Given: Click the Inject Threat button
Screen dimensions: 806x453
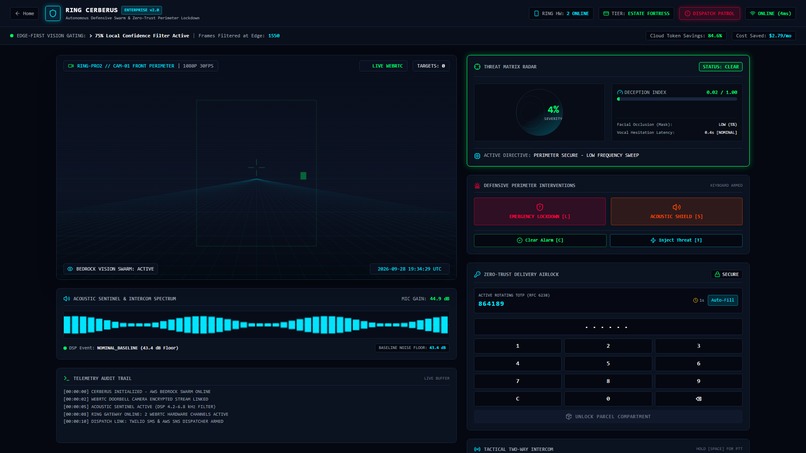Looking at the screenshot, I should tap(676, 240).
